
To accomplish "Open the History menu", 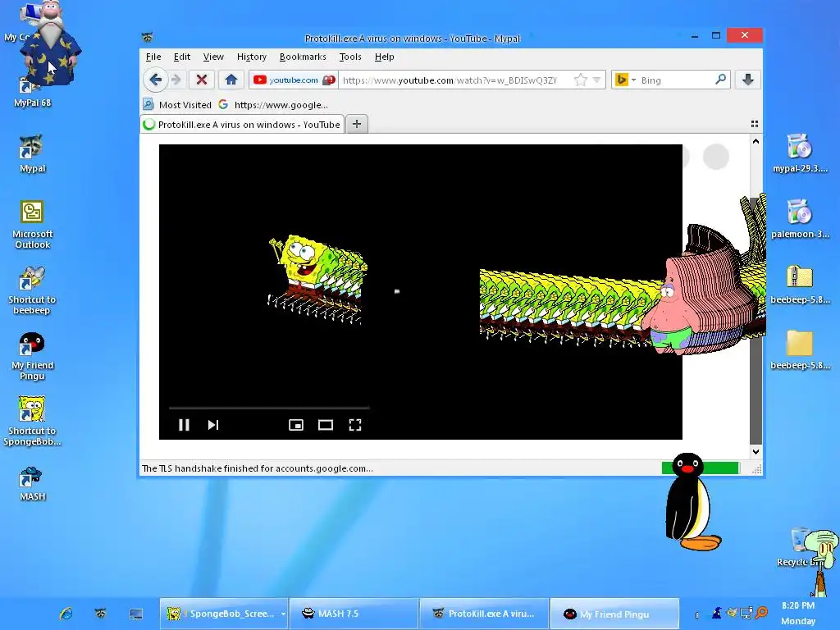I will (x=251, y=57).
